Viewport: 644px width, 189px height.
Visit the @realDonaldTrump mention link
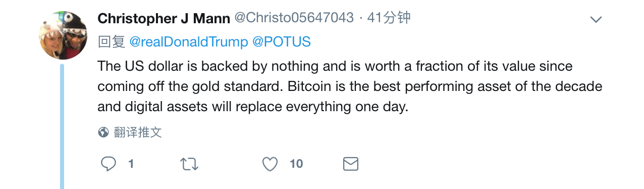[x=189, y=42]
